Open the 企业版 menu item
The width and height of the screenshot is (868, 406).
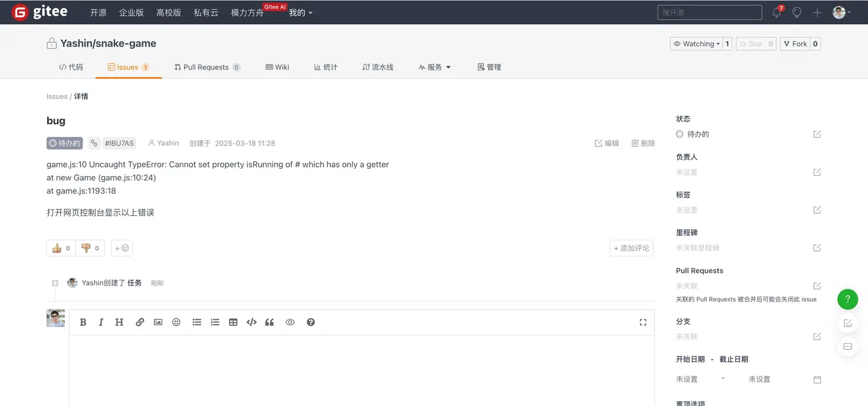(131, 12)
